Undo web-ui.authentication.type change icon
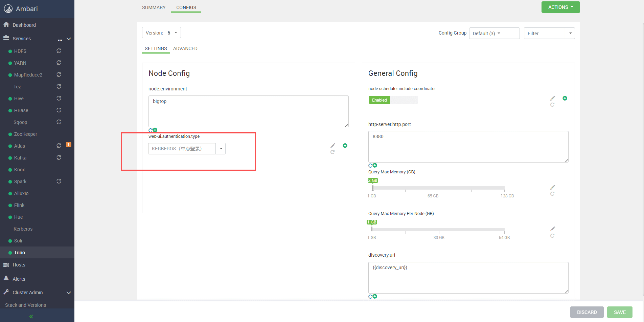The width and height of the screenshot is (644, 322). (x=332, y=152)
